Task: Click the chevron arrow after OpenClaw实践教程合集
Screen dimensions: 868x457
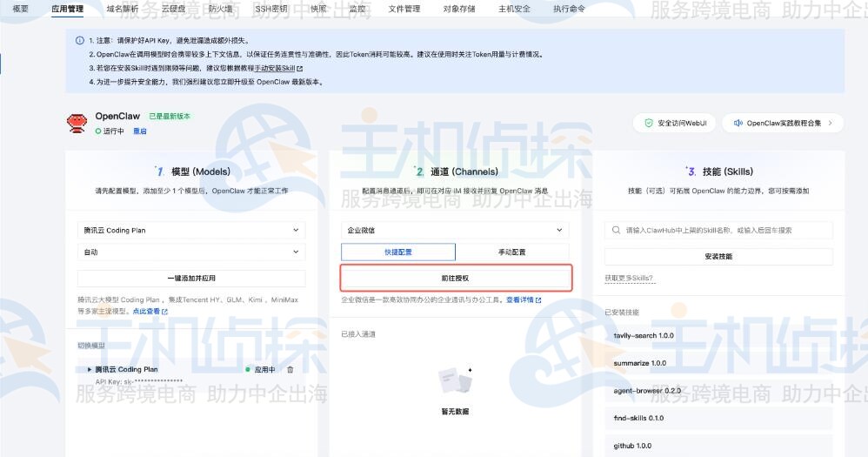Action: click(830, 123)
